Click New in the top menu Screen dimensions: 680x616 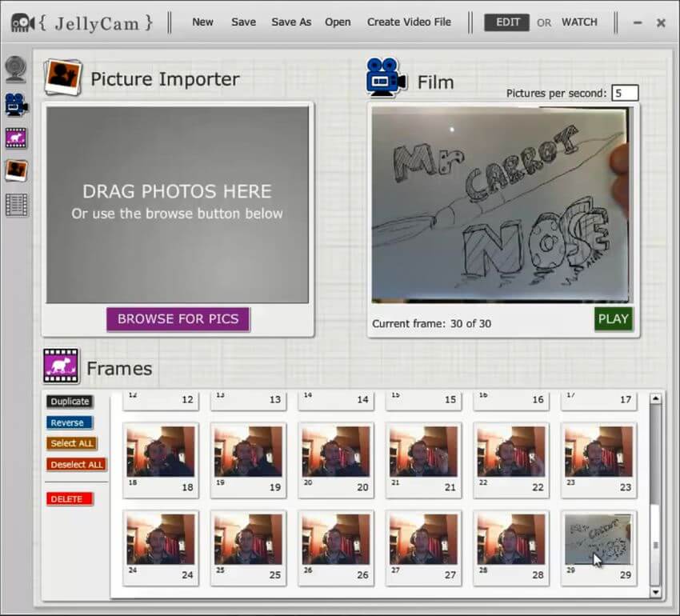pos(202,22)
